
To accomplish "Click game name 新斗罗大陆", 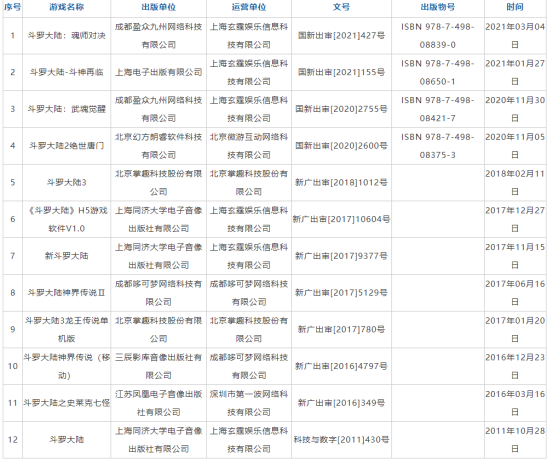I will point(66,256).
